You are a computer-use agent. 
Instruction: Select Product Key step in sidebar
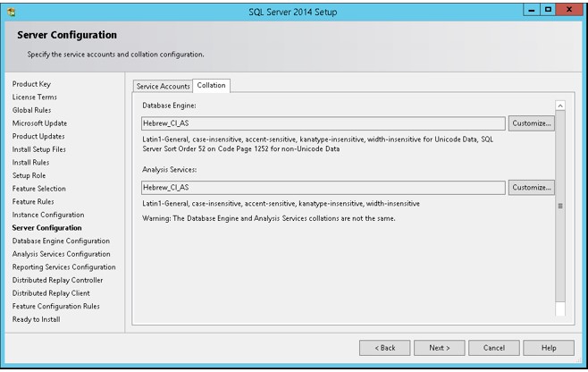click(31, 84)
